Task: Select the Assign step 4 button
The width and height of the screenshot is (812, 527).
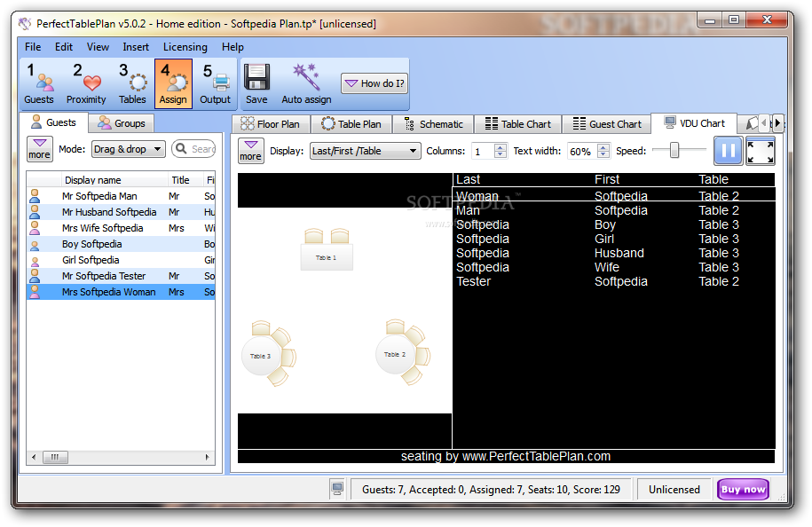Action: [x=173, y=83]
